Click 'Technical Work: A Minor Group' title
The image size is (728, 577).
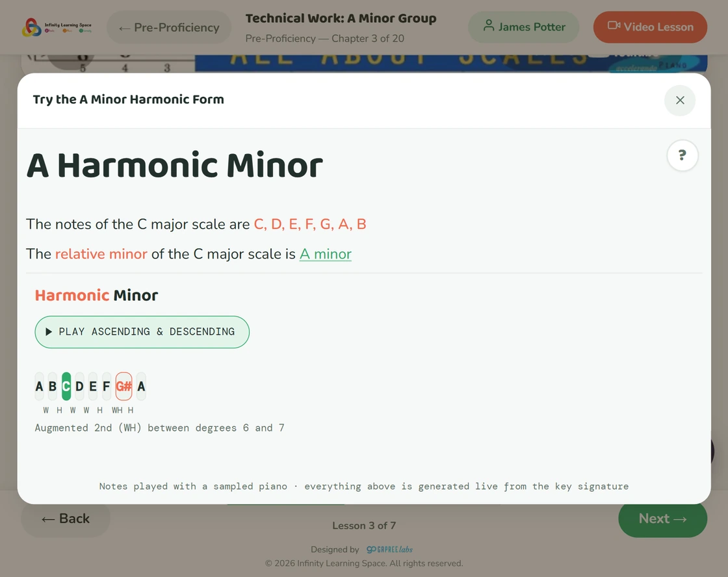341,18
